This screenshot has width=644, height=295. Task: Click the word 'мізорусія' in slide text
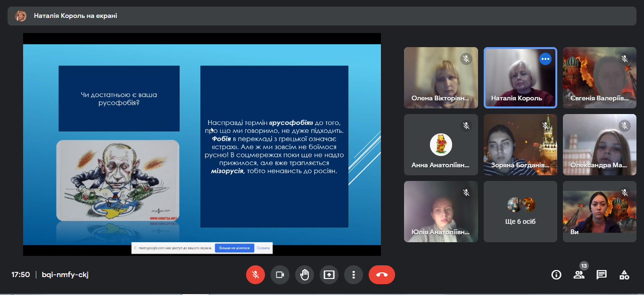227,171
